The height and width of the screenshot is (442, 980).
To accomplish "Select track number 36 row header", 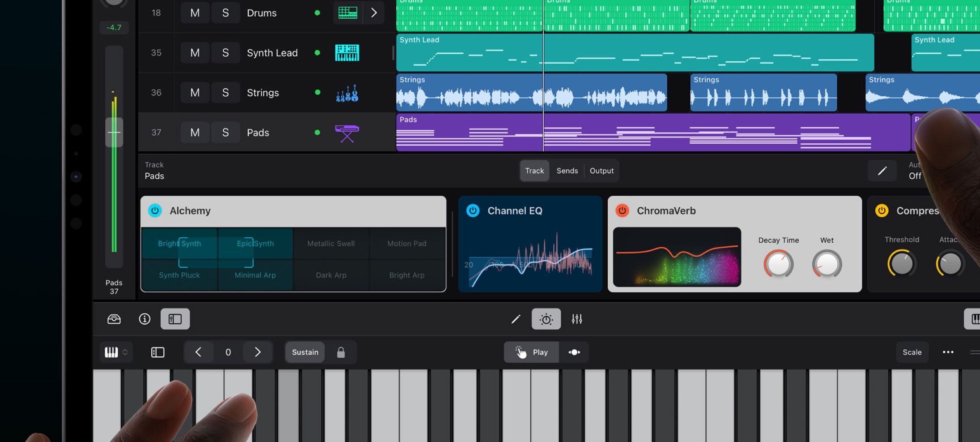I will [156, 93].
